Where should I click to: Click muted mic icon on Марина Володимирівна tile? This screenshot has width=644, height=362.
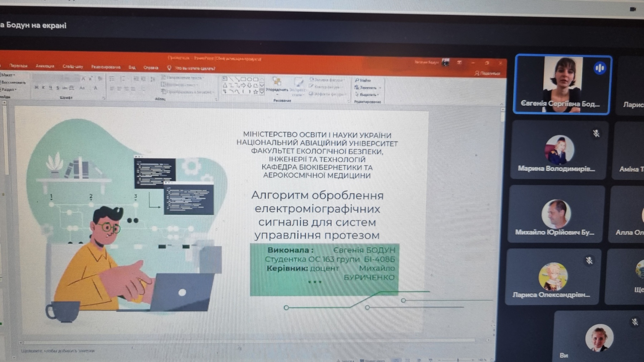tap(596, 133)
